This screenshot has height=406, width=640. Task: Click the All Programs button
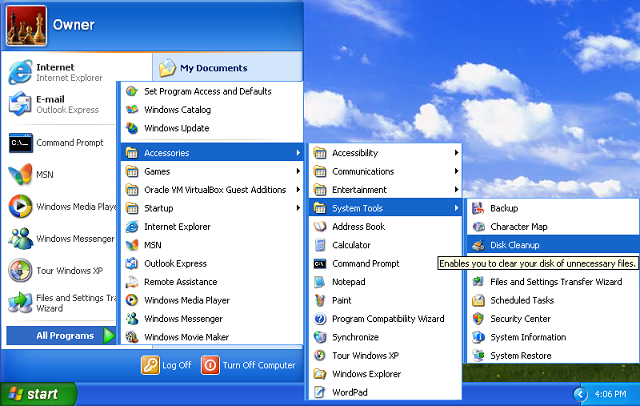tap(61, 335)
